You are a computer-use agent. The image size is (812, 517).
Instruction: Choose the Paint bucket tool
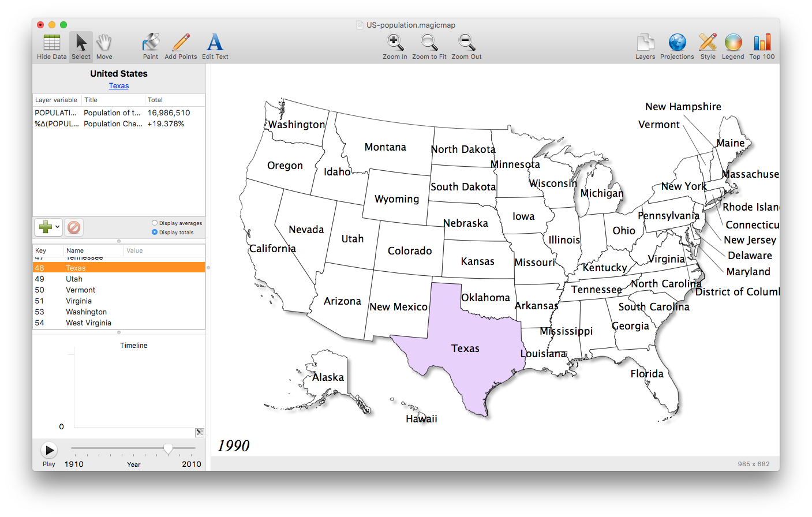[x=151, y=46]
